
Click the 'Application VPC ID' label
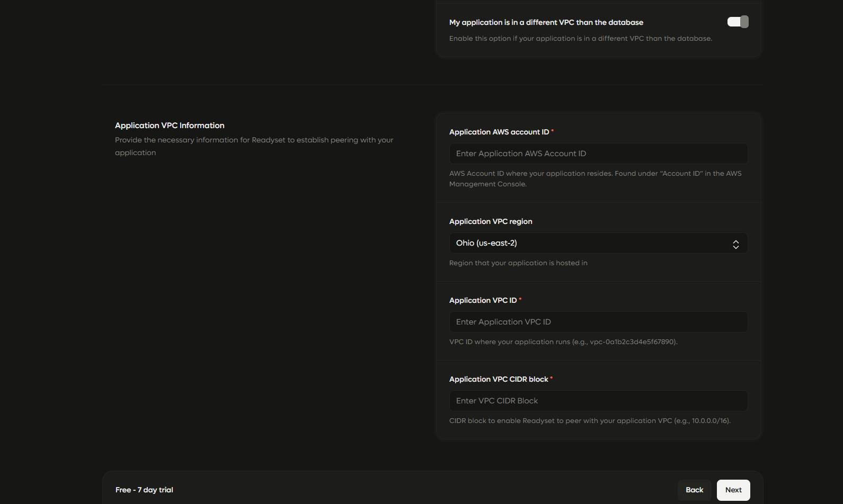[x=483, y=300]
